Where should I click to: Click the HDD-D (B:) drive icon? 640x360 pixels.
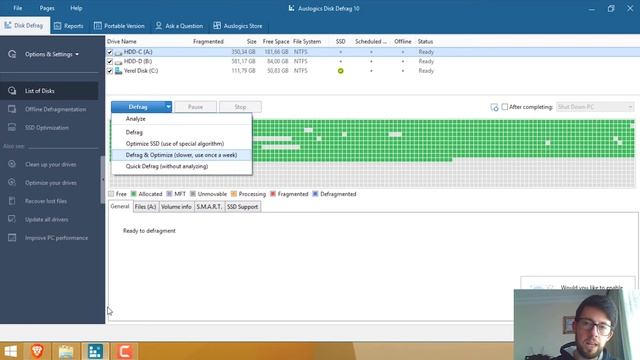point(118,62)
